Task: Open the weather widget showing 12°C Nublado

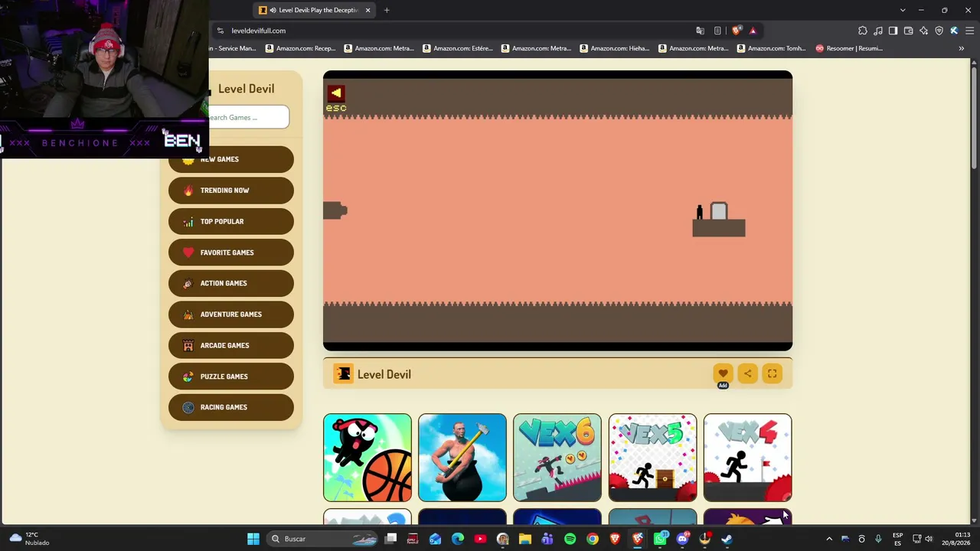Action: pos(29,539)
